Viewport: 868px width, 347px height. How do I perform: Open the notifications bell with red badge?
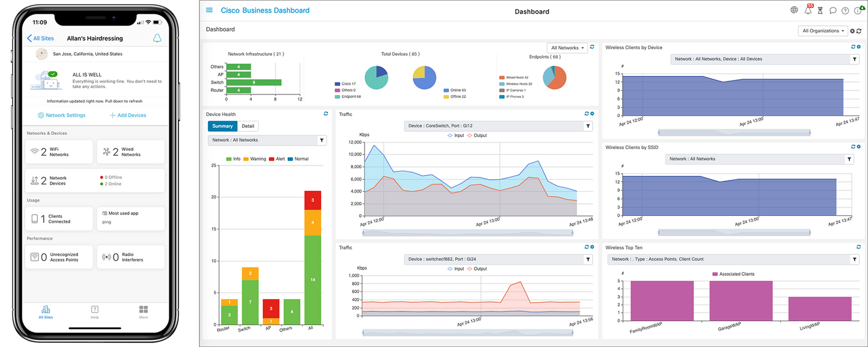click(809, 10)
